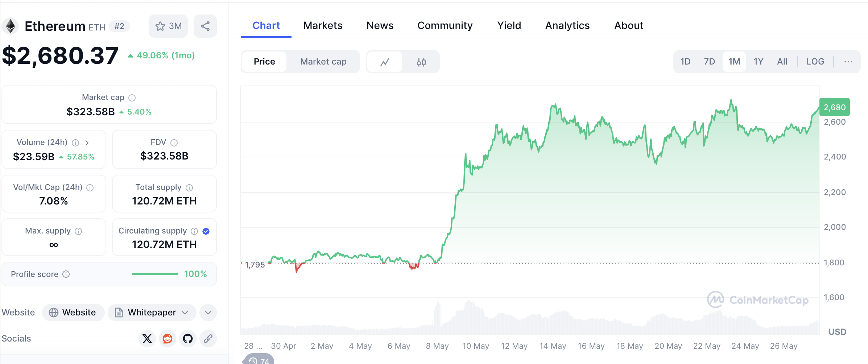Expand more website links chevron
The width and height of the screenshot is (868, 364).
coord(208,313)
